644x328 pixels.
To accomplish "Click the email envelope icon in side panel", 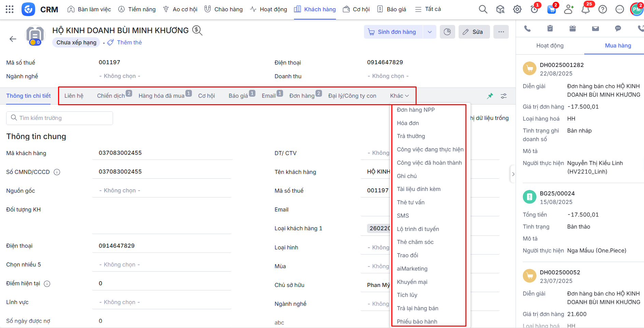I will point(596,29).
